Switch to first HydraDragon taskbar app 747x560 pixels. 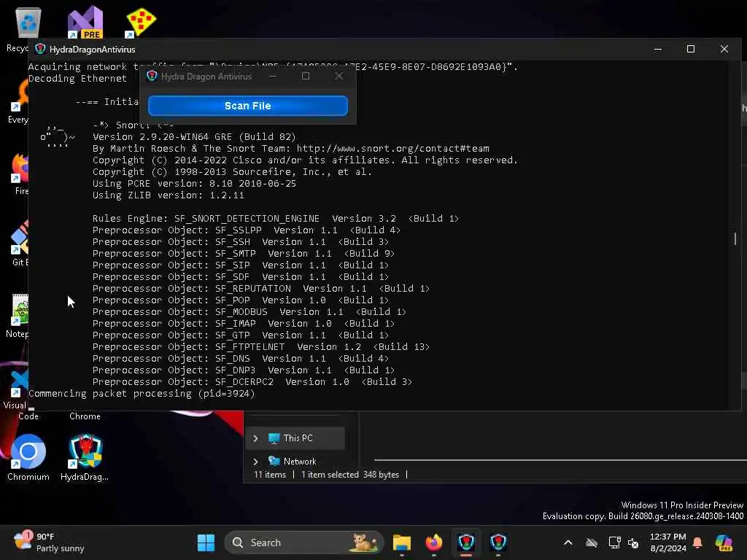click(x=466, y=542)
